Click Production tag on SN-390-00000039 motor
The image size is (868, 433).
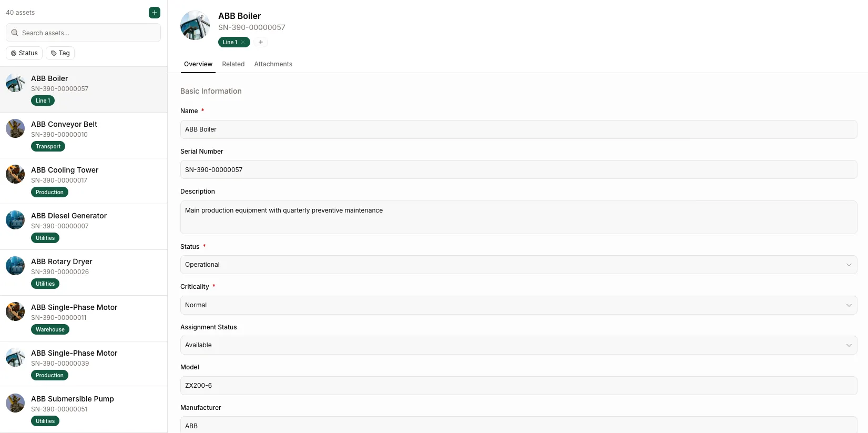click(49, 375)
